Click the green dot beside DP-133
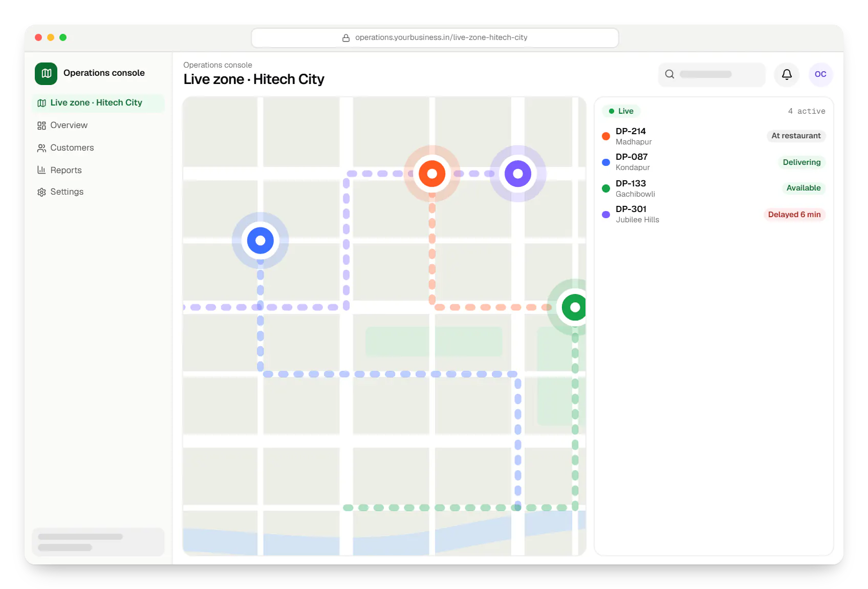The height and width of the screenshot is (589, 868). point(606,188)
